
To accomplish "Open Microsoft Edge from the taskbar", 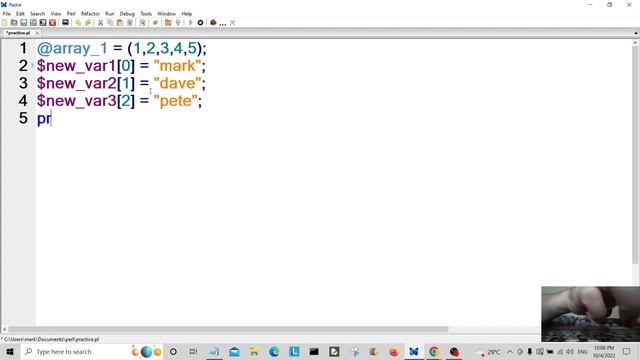I will coord(274,351).
